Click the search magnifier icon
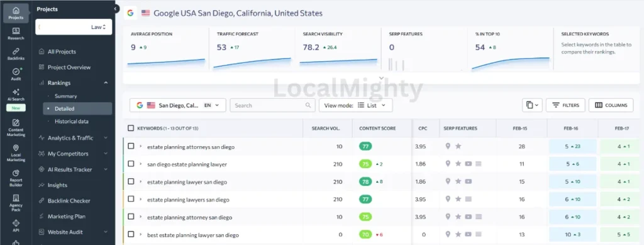The image size is (644, 245). click(x=308, y=105)
